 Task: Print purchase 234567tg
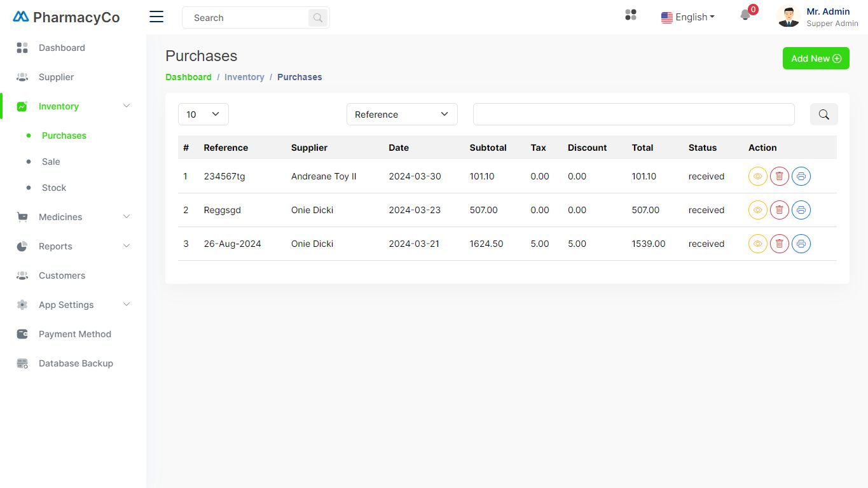point(801,176)
